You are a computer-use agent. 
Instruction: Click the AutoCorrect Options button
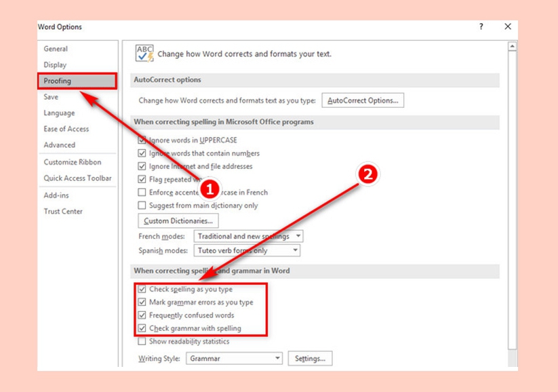363,100
